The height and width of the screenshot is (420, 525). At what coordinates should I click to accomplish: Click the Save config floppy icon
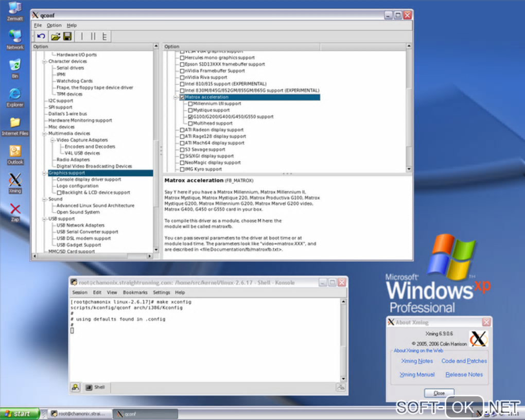[67, 36]
